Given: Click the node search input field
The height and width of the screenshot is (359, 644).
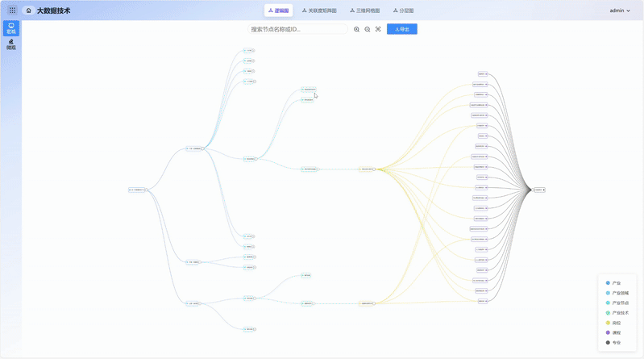Looking at the screenshot, I should coord(298,29).
